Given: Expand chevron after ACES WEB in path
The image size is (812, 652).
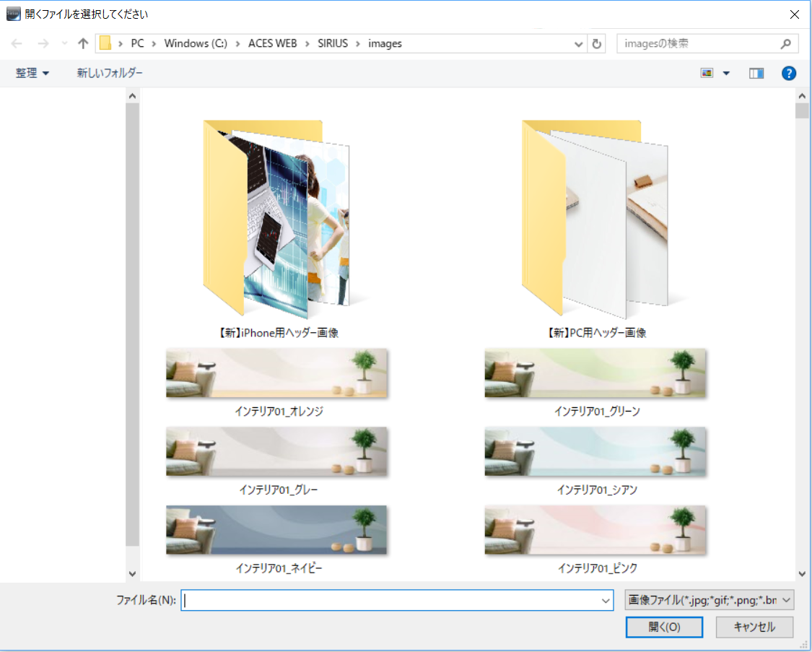Looking at the screenshot, I should click(x=307, y=43).
